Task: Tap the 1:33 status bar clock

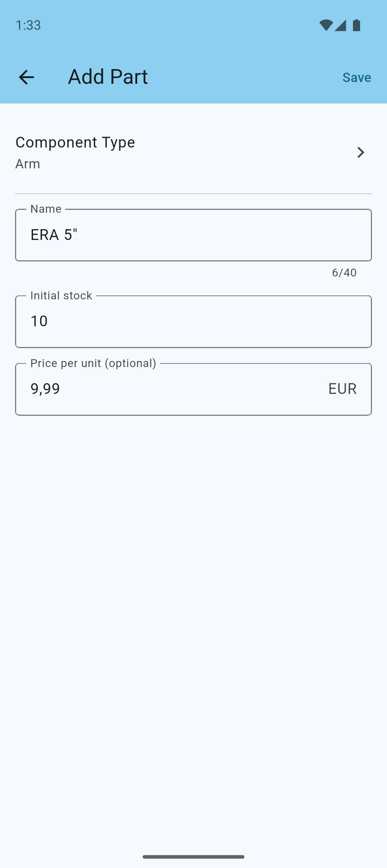Action: 28,25
